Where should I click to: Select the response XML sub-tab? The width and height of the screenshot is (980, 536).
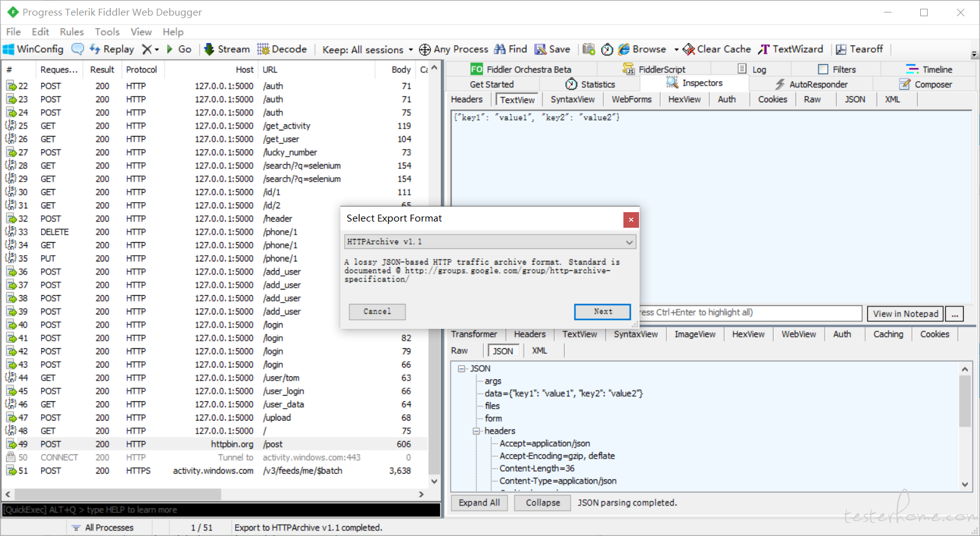(x=539, y=351)
